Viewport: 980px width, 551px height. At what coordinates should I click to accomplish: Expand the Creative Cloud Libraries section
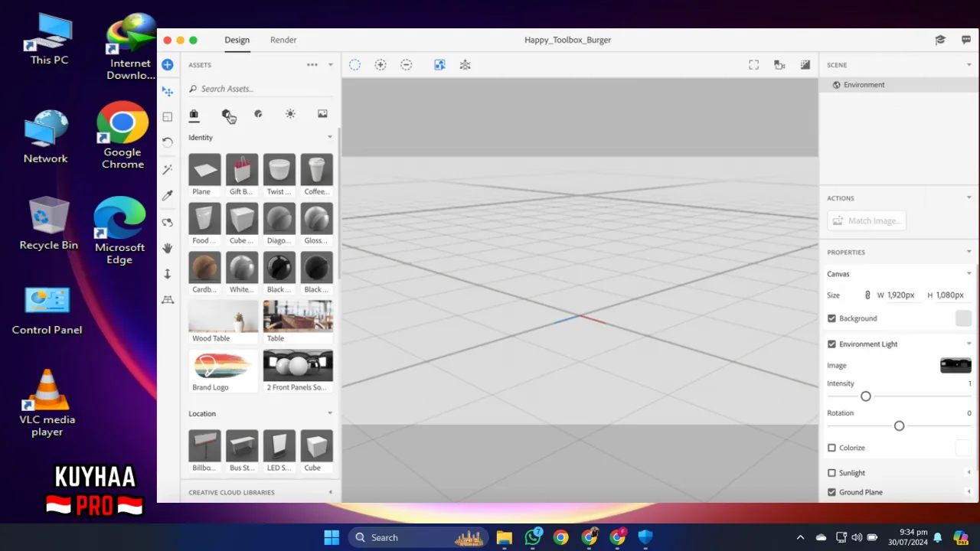(330, 492)
